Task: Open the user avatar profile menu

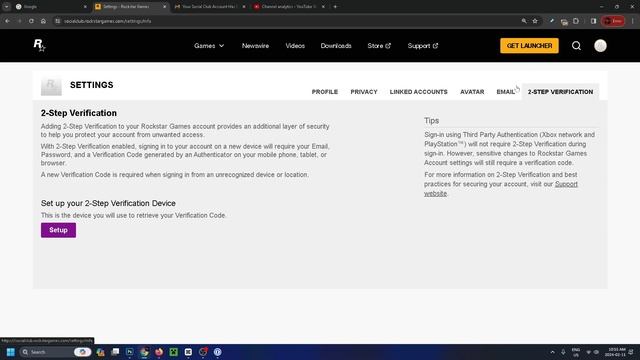Action: (600, 46)
